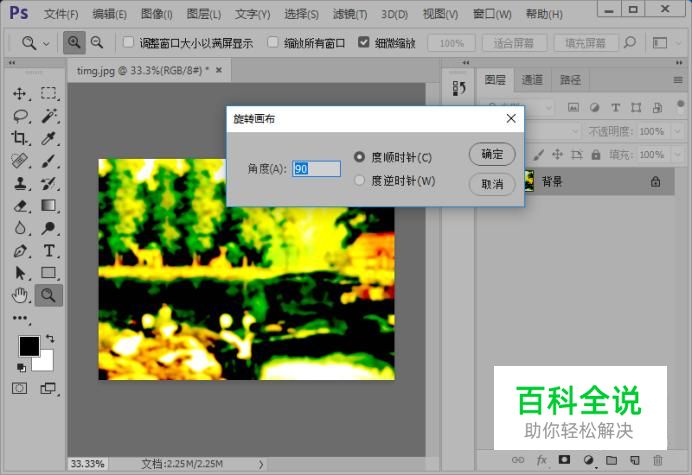Screen dimensions: 692x475
Task: Click the delete layer trash icon
Action: [x=658, y=460]
